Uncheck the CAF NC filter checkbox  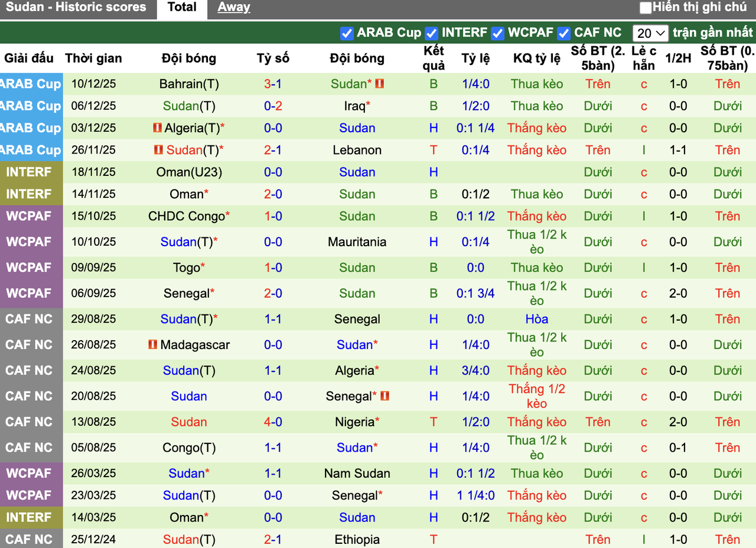[564, 33]
